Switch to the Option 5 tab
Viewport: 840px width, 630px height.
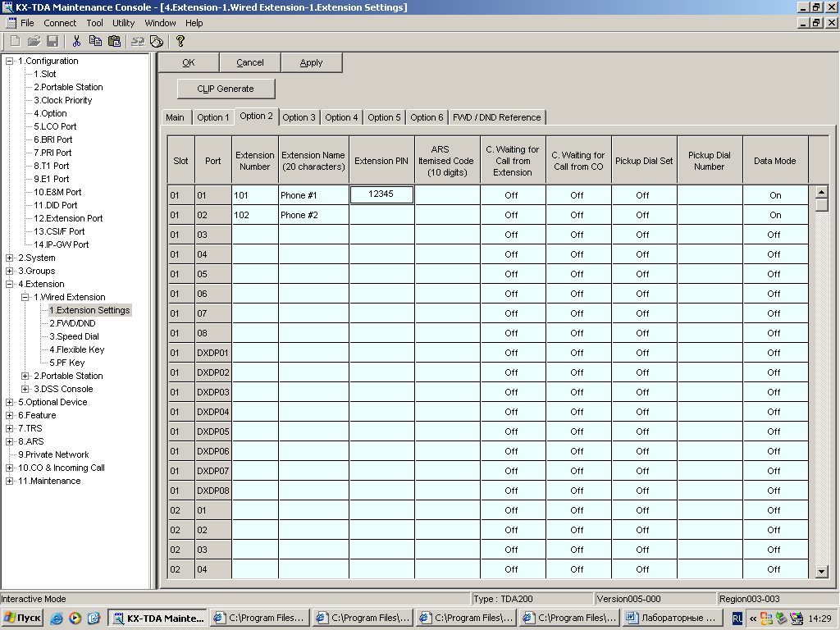(384, 117)
